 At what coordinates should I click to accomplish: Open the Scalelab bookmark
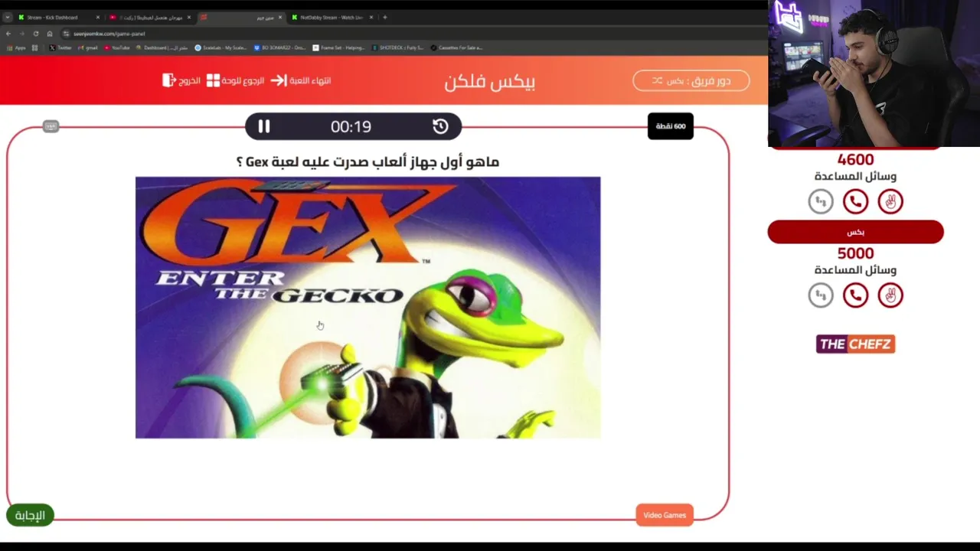(221, 47)
